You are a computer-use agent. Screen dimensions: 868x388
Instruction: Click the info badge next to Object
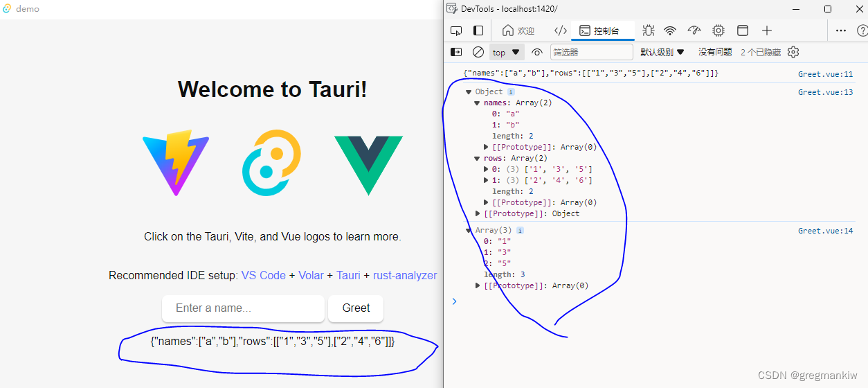(x=511, y=91)
